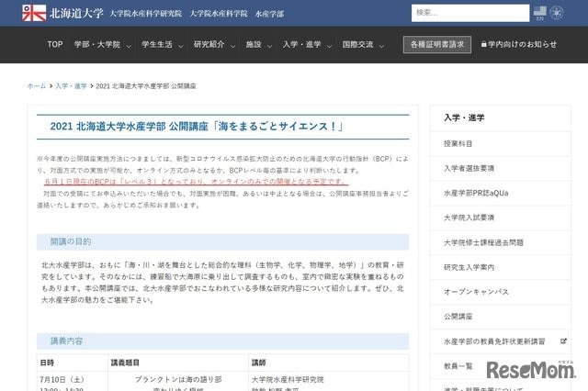
Task: Open 水産学部PR誌aQUa in sidebar
Action: click(x=476, y=193)
